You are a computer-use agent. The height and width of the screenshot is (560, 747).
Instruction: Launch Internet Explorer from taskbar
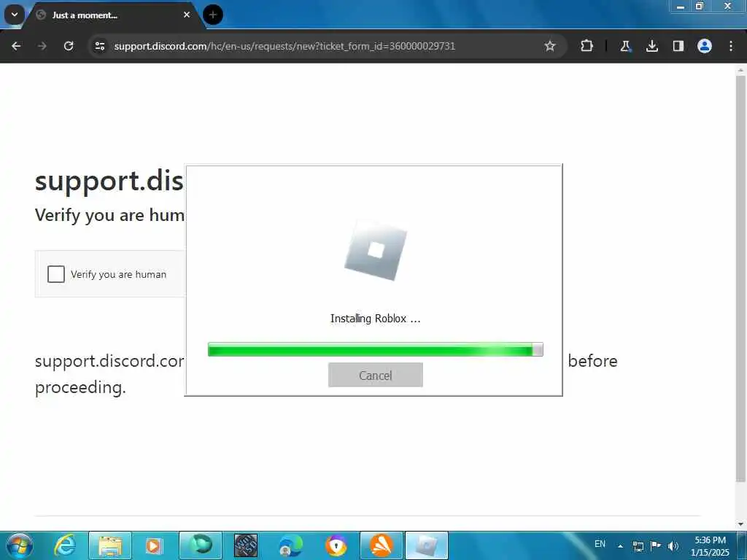click(65, 545)
